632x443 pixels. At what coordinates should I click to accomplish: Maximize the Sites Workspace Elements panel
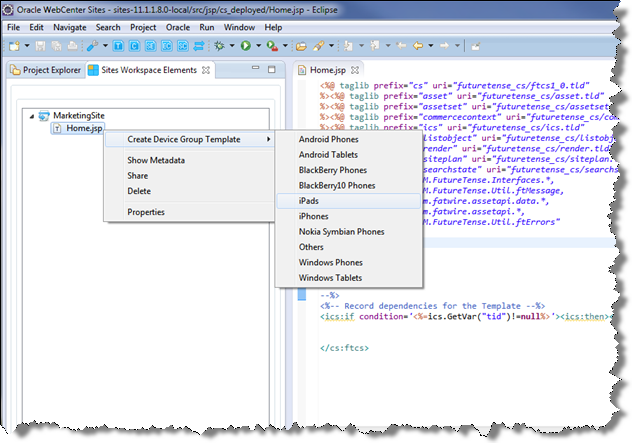272,69
